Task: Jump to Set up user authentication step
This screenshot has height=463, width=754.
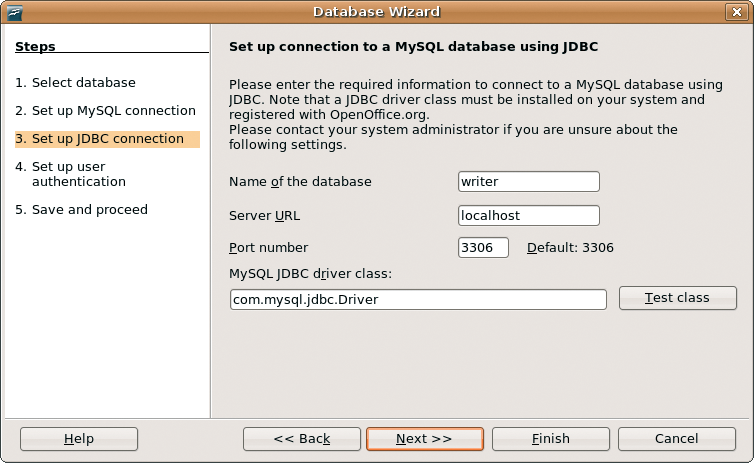Action: (x=70, y=174)
